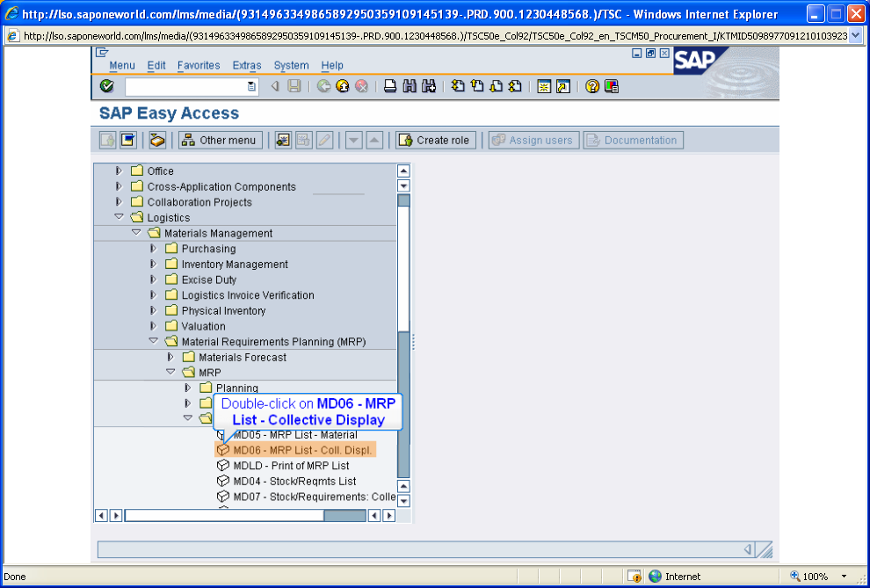Select the Logistics Invoice Verification folder
This screenshot has width=870, height=588.
coord(240,295)
